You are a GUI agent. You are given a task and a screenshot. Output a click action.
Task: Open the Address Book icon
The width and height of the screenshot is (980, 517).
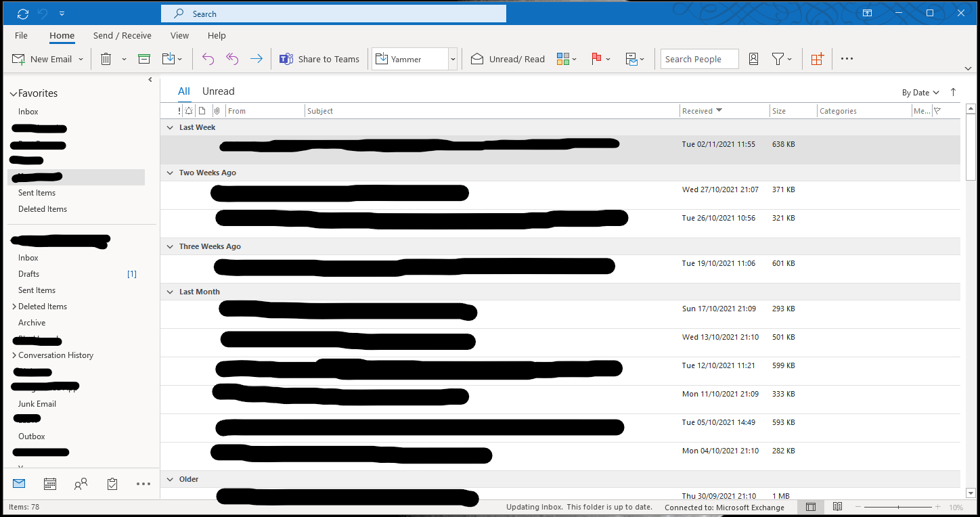[753, 59]
